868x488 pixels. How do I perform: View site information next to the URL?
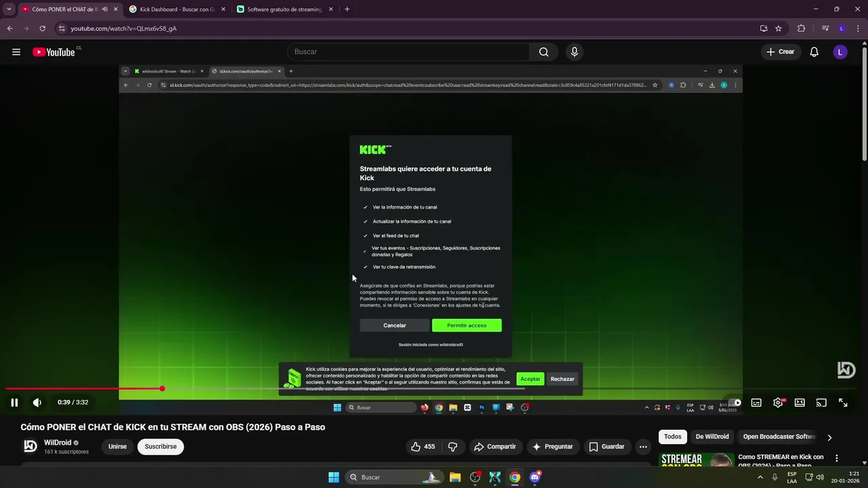[x=62, y=28]
